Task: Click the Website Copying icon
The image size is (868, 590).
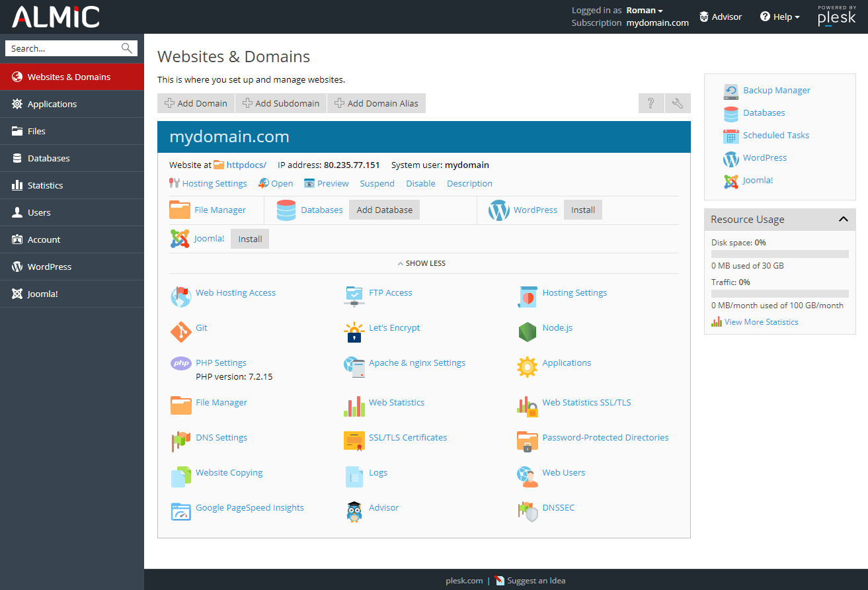Action: 180,476
